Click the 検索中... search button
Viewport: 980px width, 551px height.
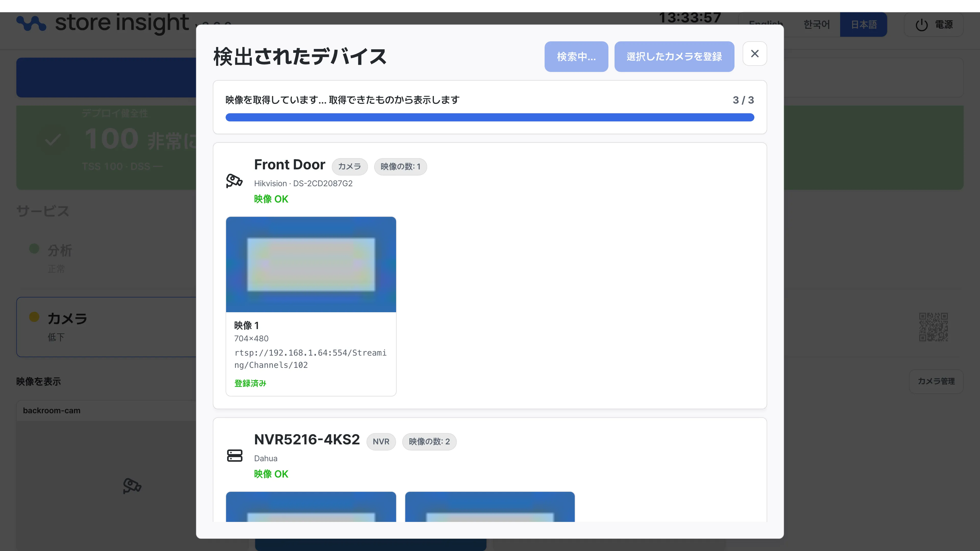pyautogui.click(x=576, y=57)
